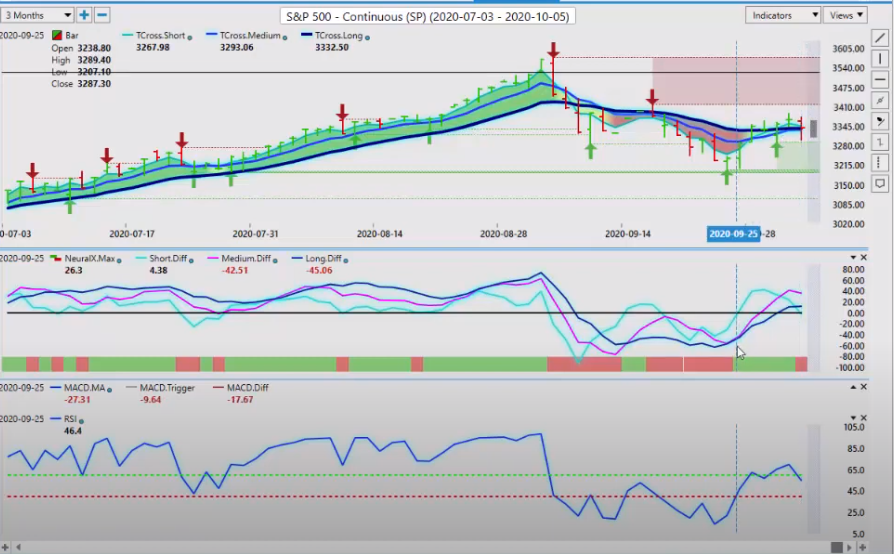Screen dimensions: 894x554
Task: Click the S&P 500 Continuous chart title
Action: click(x=428, y=17)
